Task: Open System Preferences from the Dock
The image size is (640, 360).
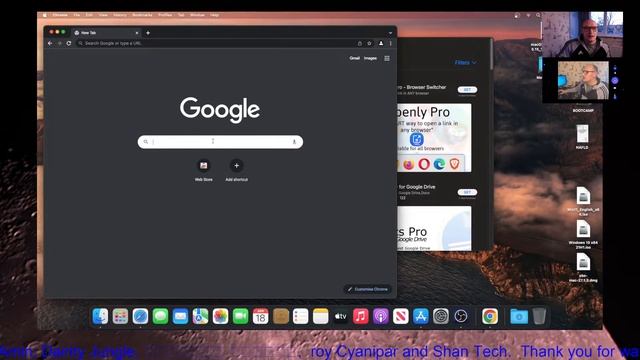Action: click(x=441, y=316)
